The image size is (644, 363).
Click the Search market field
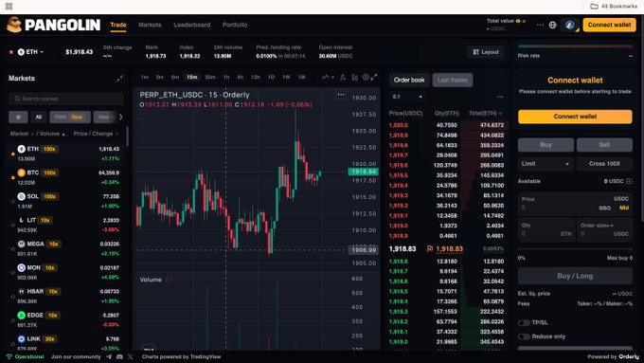click(65, 99)
